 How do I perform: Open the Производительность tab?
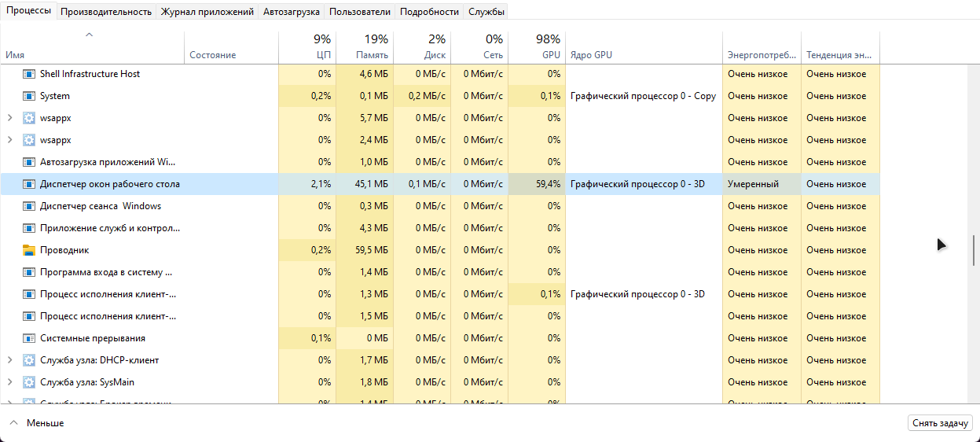click(106, 12)
